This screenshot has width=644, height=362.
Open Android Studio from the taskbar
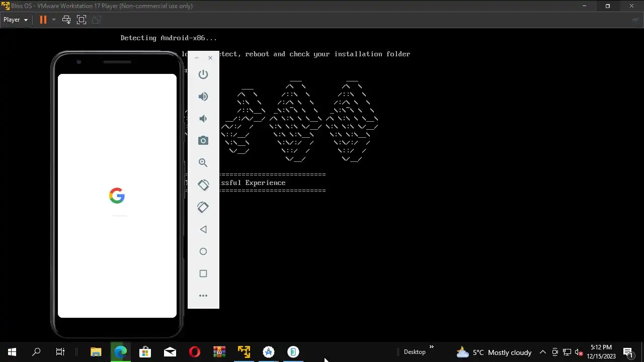(x=269, y=352)
